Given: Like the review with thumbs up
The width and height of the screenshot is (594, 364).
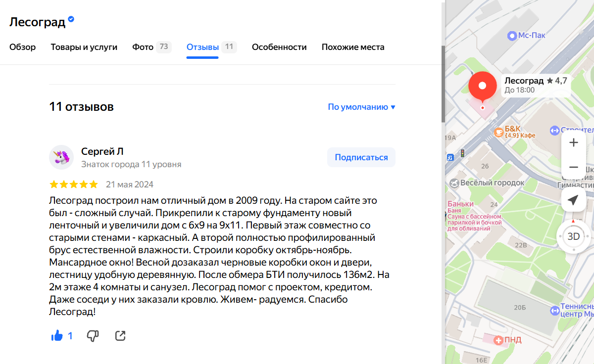Looking at the screenshot, I should point(57,336).
